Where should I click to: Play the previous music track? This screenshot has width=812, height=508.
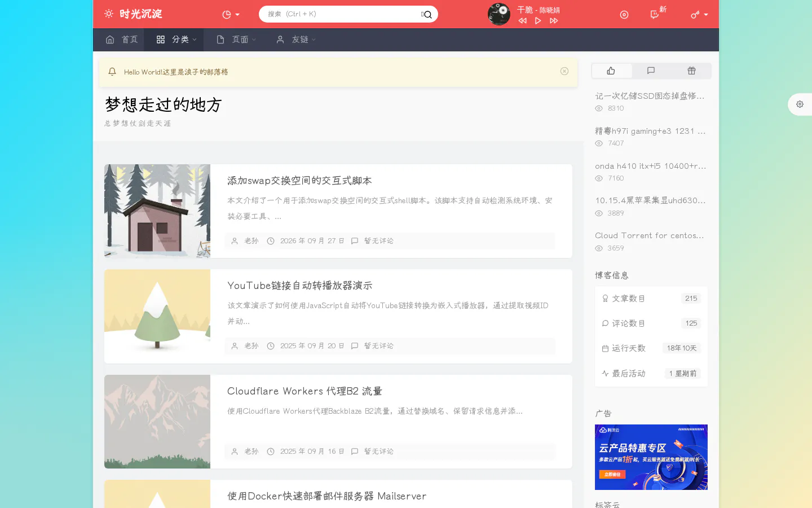tap(523, 21)
